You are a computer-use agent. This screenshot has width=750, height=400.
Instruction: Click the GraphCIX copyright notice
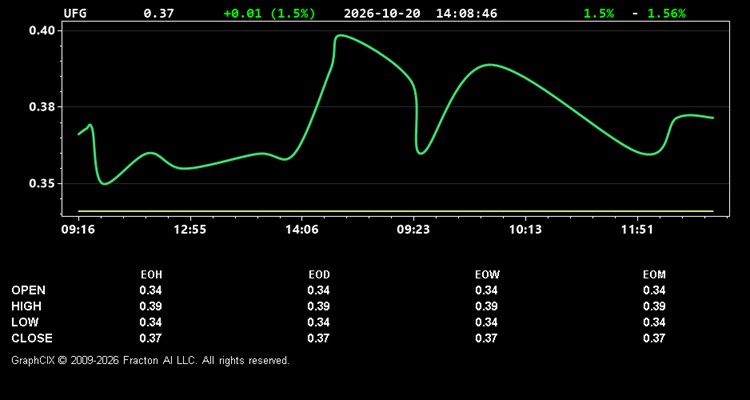(150, 360)
